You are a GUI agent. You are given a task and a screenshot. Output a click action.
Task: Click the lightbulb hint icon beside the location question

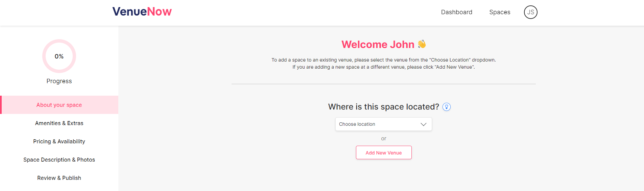click(447, 107)
